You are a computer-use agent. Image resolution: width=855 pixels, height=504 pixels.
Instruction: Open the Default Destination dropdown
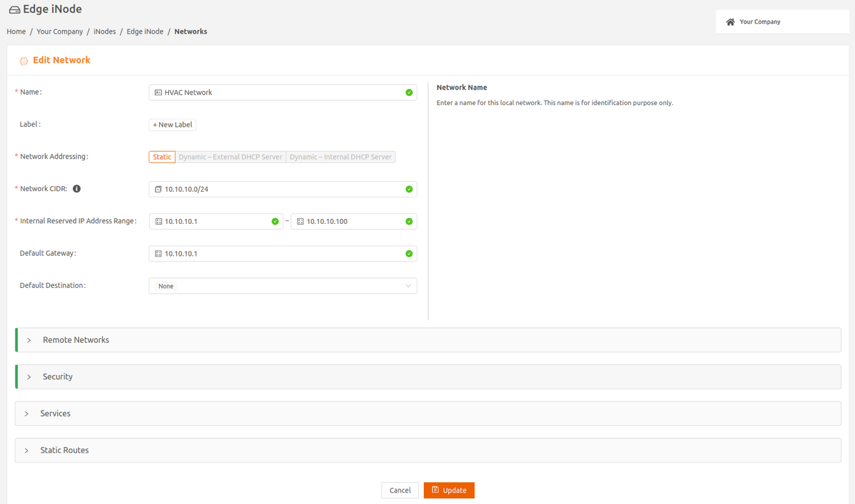point(283,286)
